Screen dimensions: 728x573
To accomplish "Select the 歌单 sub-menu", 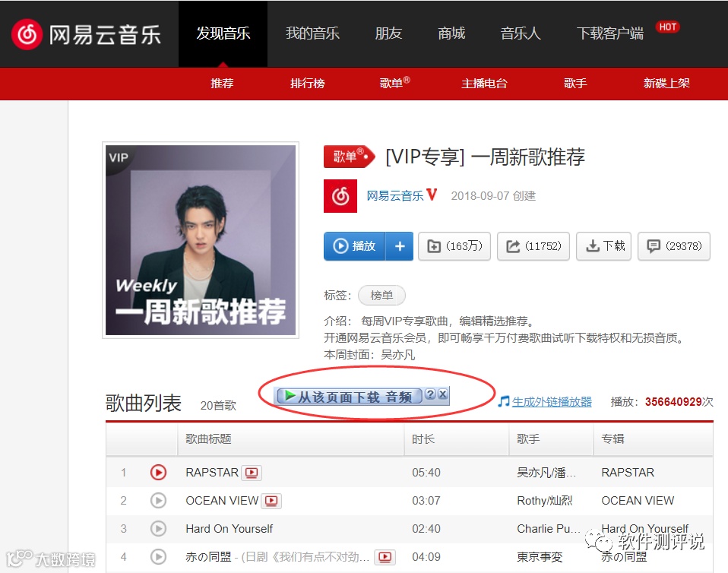I will tap(394, 83).
